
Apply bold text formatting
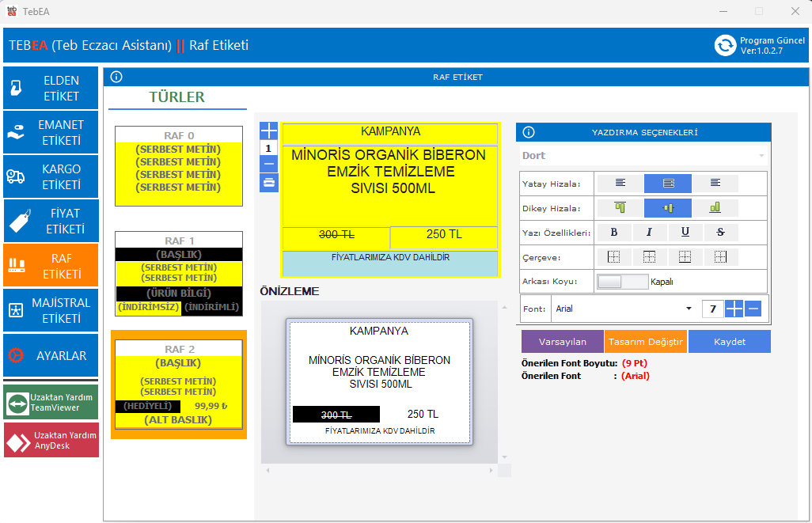click(615, 233)
